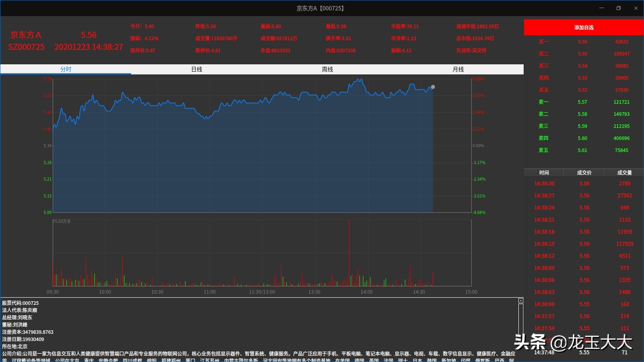
Task: Open the 日线 daily chart tab
Action: (x=196, y=69)
